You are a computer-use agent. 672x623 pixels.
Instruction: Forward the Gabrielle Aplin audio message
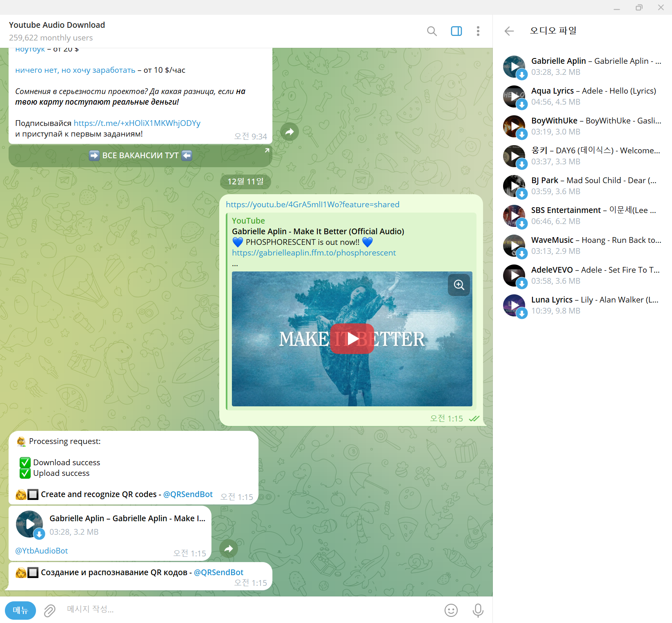tap(229, 549)
